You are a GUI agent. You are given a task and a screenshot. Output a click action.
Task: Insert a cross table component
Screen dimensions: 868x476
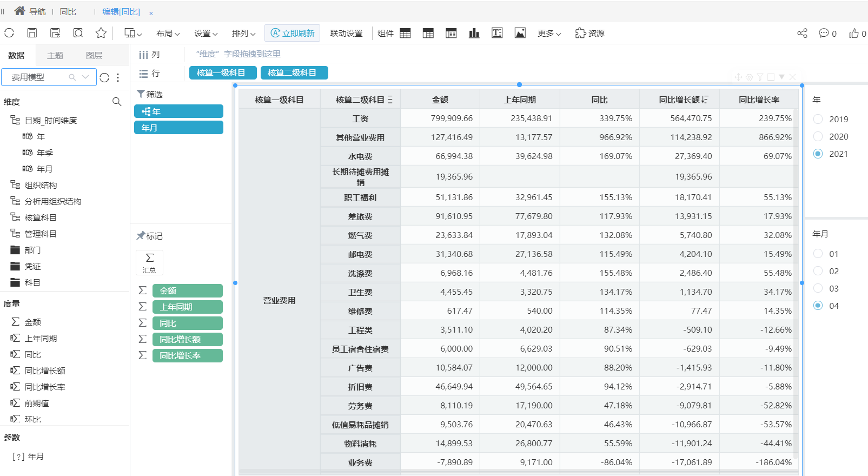pyautogui.click(x=428, y=33)
